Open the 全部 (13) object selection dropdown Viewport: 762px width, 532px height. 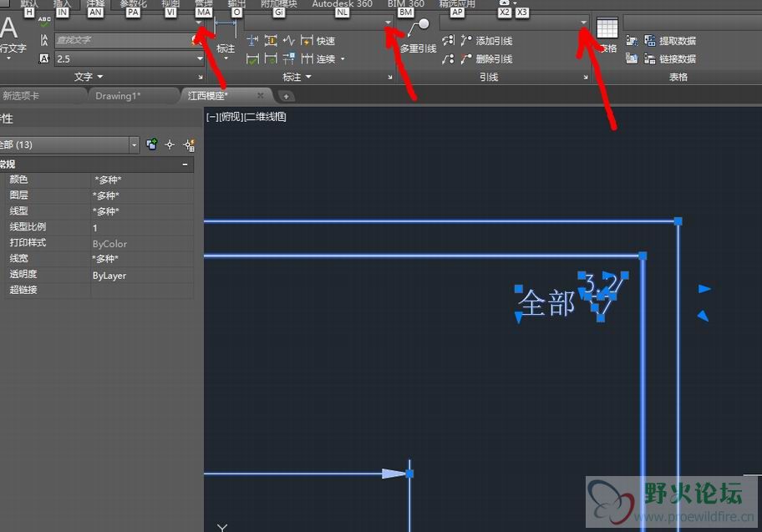click(135, 144)
